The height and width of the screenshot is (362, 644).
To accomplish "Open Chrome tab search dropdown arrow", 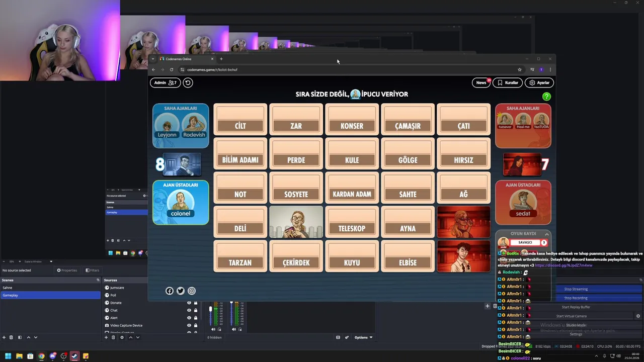I will click(x=153, y=59).
